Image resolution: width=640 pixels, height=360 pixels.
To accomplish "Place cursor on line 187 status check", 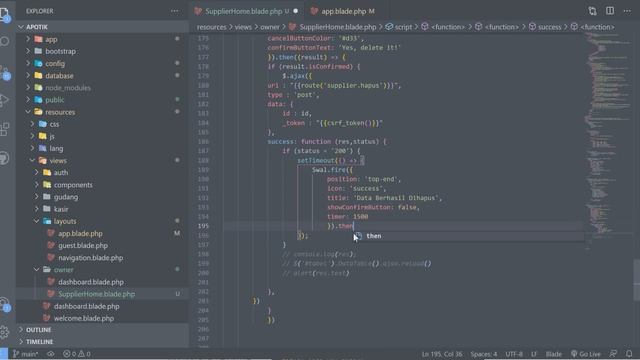I will point(321,151).
